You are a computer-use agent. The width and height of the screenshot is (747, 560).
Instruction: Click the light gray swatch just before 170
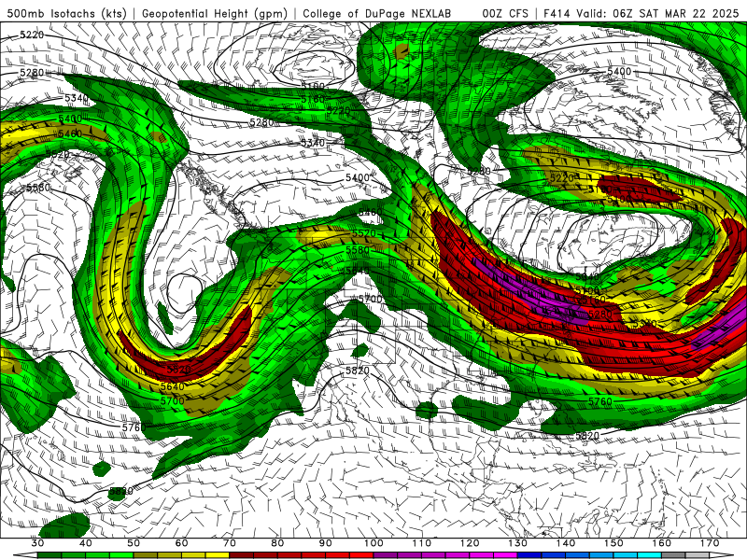coord(698,555)
